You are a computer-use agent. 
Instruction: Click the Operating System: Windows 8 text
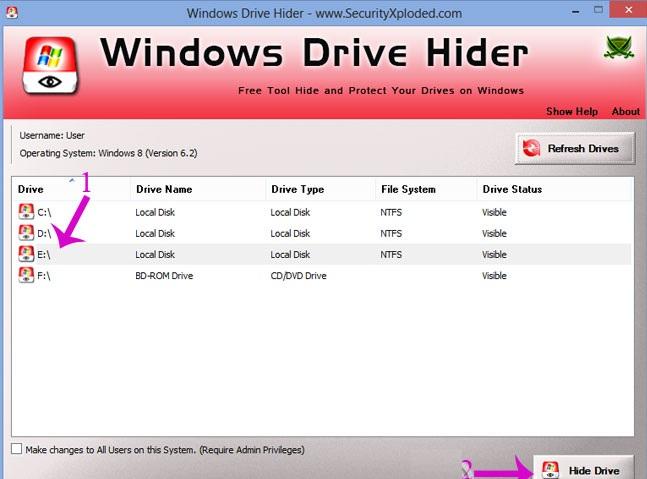[x=109, y=153]
